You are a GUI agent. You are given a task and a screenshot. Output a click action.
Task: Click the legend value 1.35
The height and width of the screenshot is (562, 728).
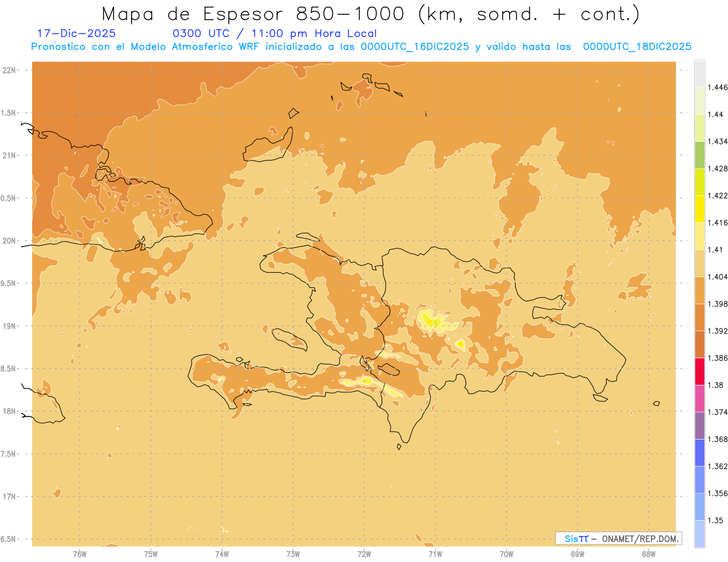click(715, 521)
